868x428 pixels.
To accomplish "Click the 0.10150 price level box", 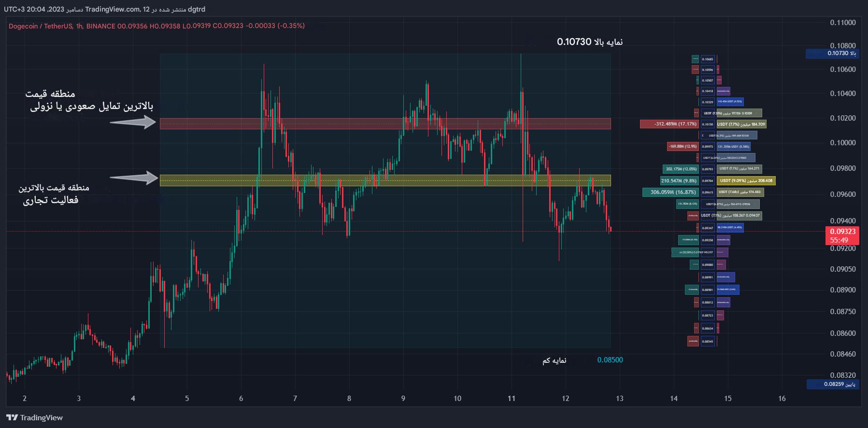I will tap(708, 124).
